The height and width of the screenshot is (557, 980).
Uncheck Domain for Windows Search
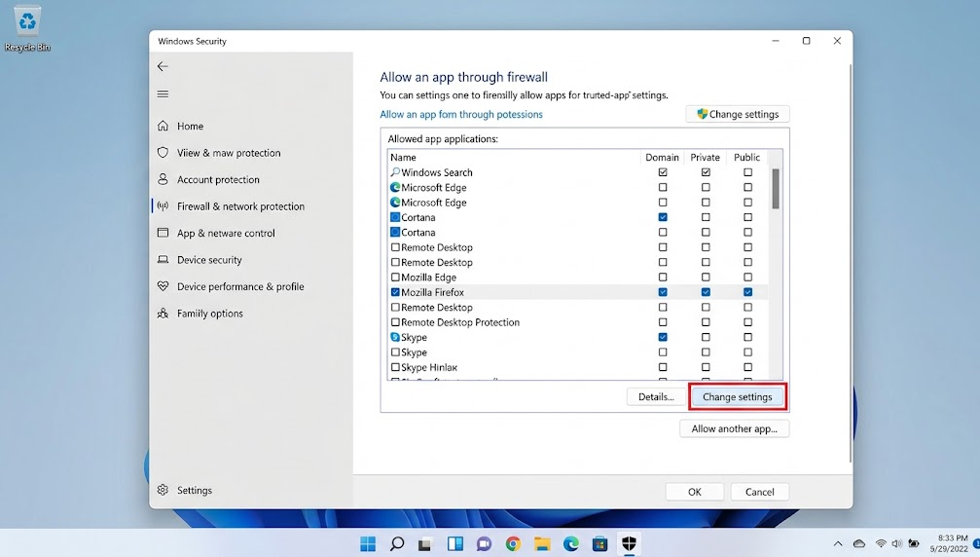click(x=663, y=172)
